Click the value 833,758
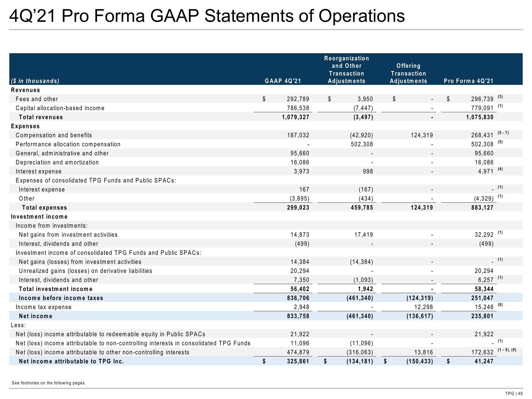This screenshot has width=532, height=399. (298, 316)
